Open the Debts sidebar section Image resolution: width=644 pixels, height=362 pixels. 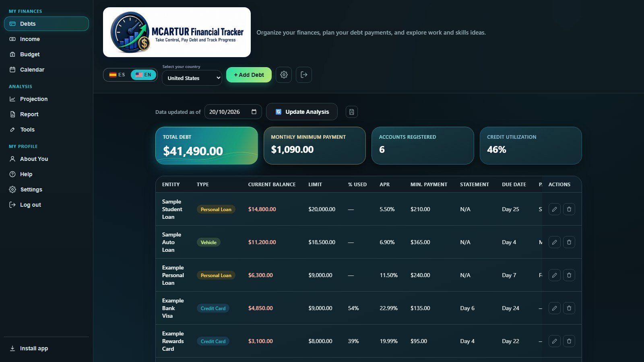pos(46,24)
